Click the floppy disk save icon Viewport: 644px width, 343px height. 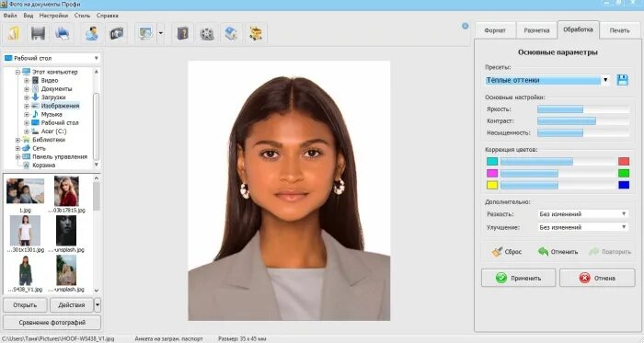click(x=39, y=34)
